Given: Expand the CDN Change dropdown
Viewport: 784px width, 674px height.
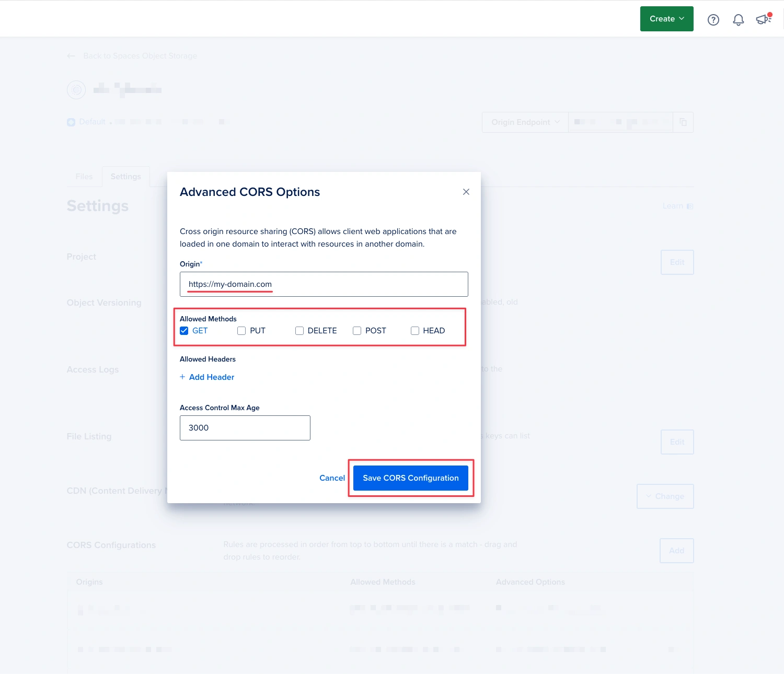Looking at the screenshot, I should (x=665, y=496).
